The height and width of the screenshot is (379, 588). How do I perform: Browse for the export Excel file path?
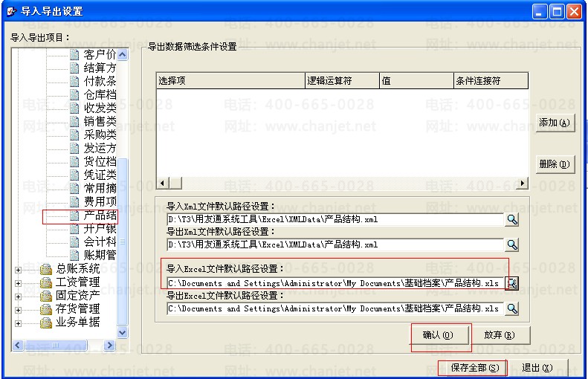(x=512, y=309)
